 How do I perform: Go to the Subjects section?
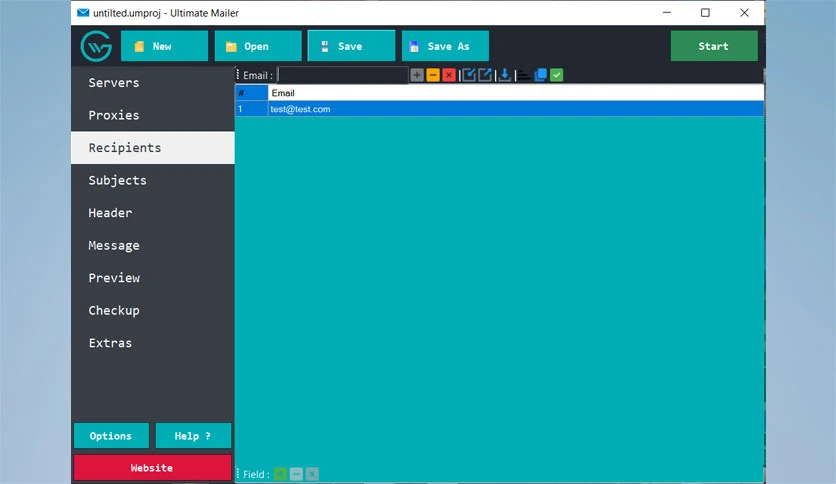(x=152, y=180)
